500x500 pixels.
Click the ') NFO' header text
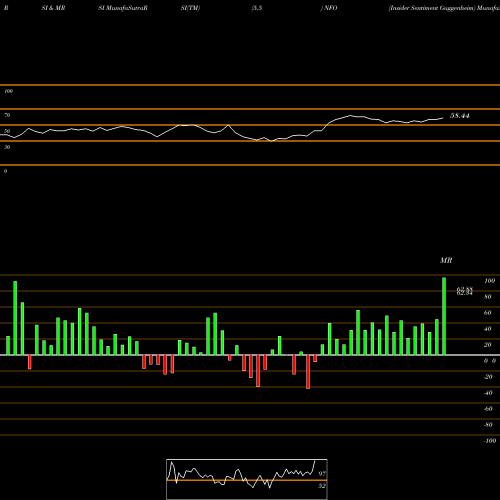[x=329, y=8]
